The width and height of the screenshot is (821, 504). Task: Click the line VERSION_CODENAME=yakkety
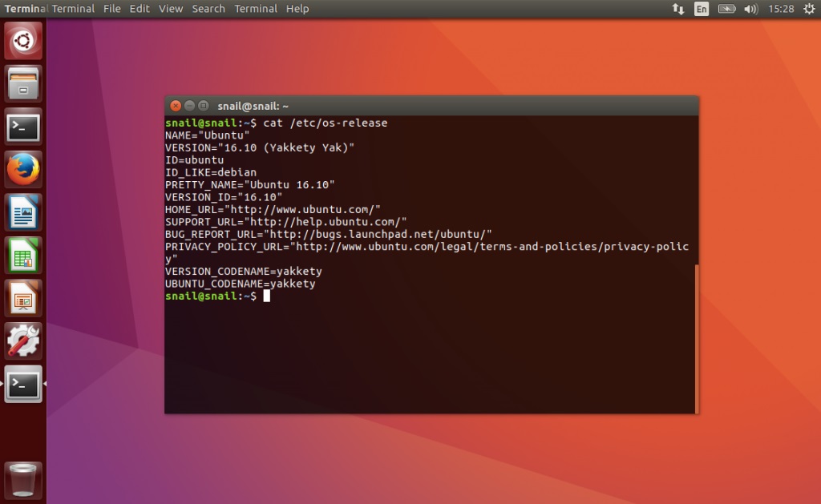(244, 272)
